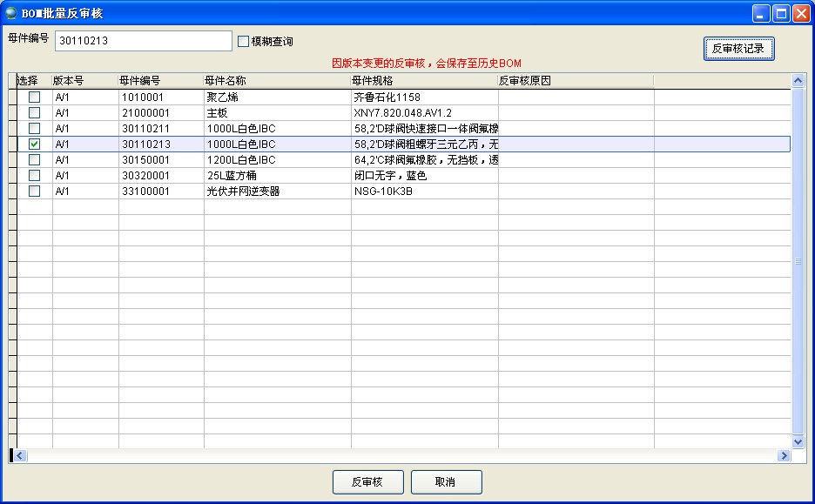Click the 母件名称 column header

click(x=276, y=80)
